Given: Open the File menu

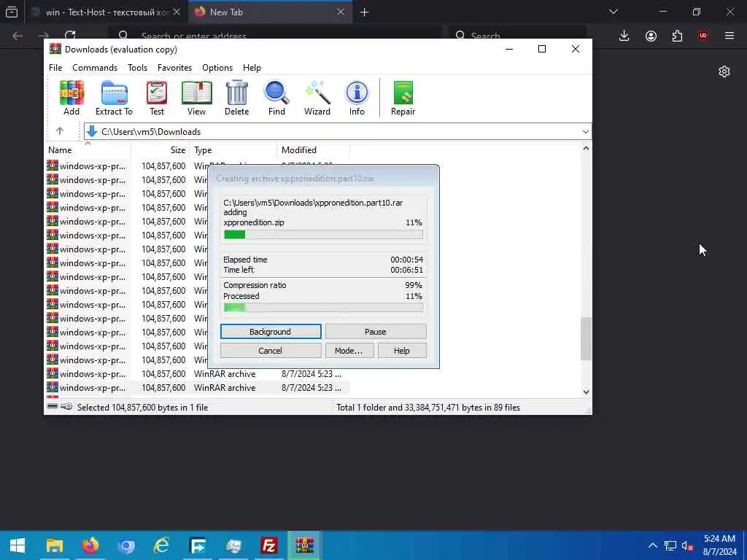Looking at the screenshot, I should point(55,68).
